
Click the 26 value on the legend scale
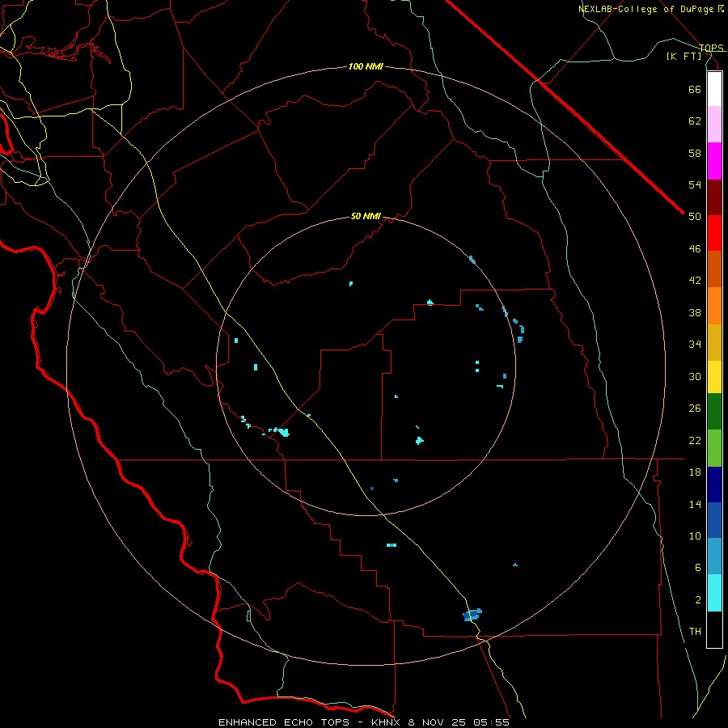(695, 408)
